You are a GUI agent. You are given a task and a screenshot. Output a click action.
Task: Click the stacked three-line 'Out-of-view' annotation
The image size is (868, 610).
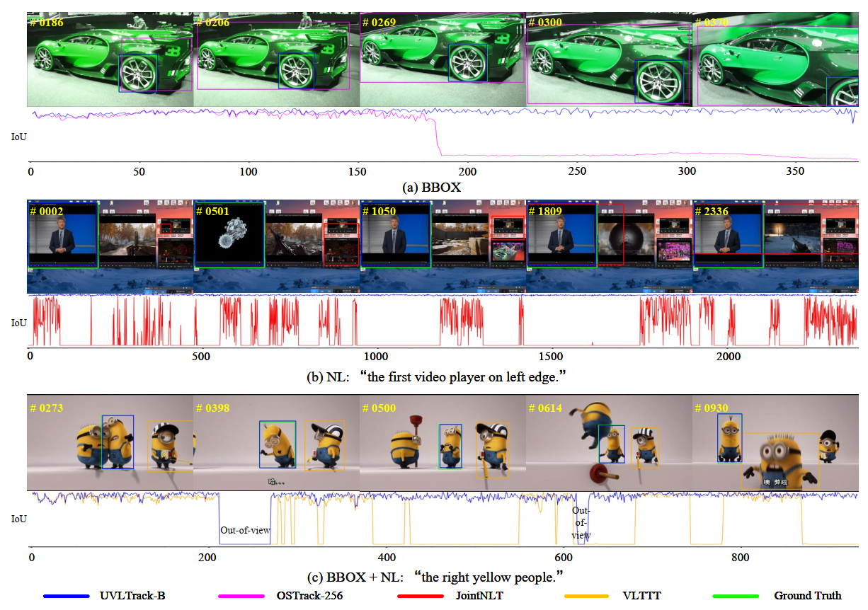(x=581, y=522)
